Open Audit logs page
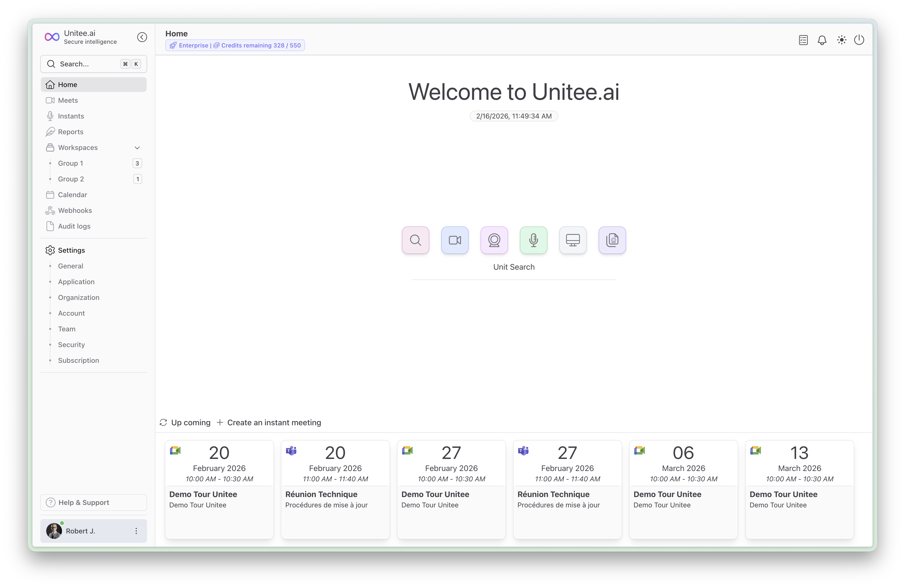The width and height of the screenshot is (905, 588). tap(93, 226)
